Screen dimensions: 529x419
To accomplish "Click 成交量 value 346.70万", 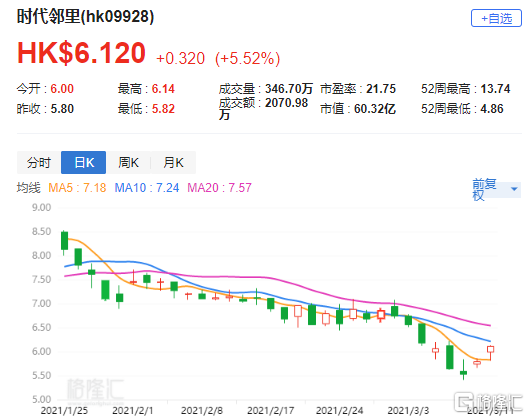I will click(x=289, y=89).
